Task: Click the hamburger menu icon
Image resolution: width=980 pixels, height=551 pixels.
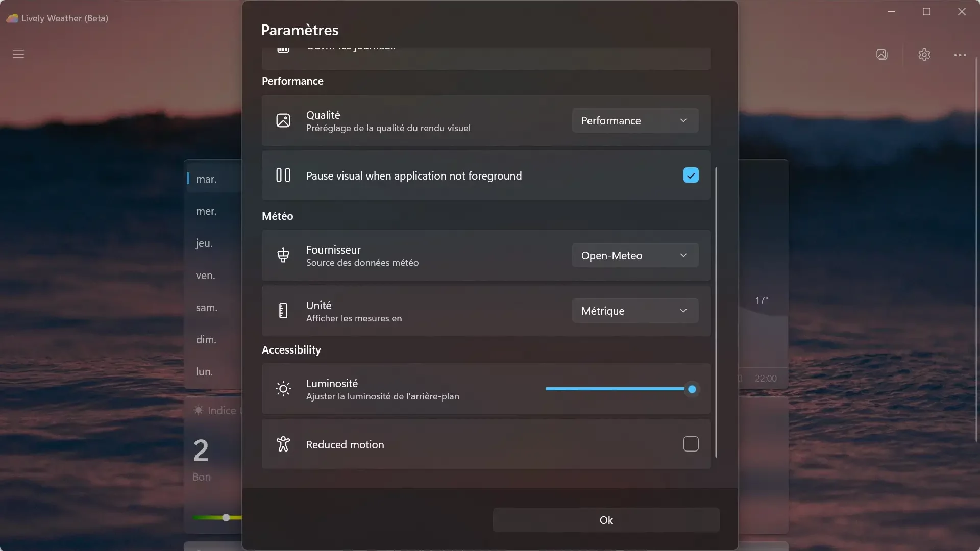Action: coord(18,53)
